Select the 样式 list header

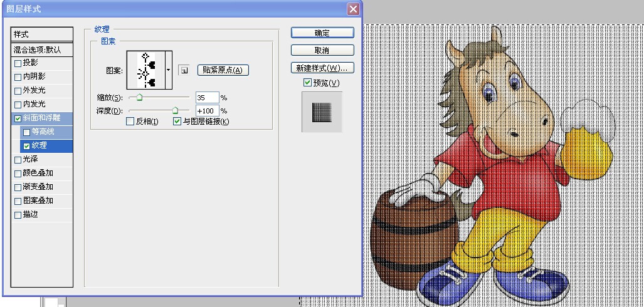click(x=42, y=34)
